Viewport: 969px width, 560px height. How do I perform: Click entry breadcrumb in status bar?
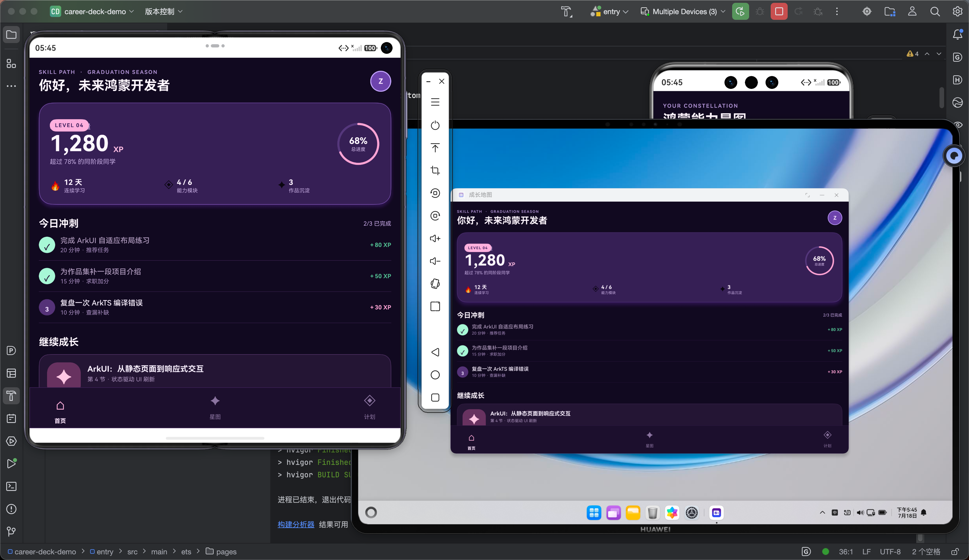(x=101, y=552)
